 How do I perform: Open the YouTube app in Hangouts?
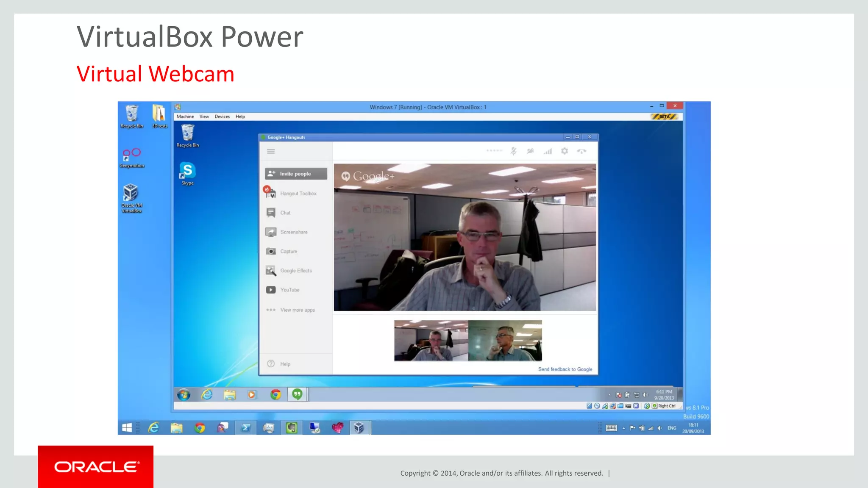(x=289, y=290)
